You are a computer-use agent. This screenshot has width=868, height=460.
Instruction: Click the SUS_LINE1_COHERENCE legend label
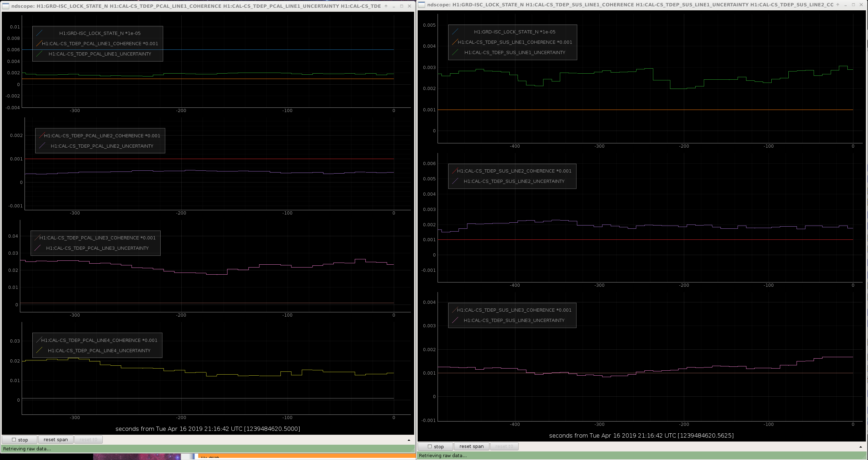coord(515,42)
